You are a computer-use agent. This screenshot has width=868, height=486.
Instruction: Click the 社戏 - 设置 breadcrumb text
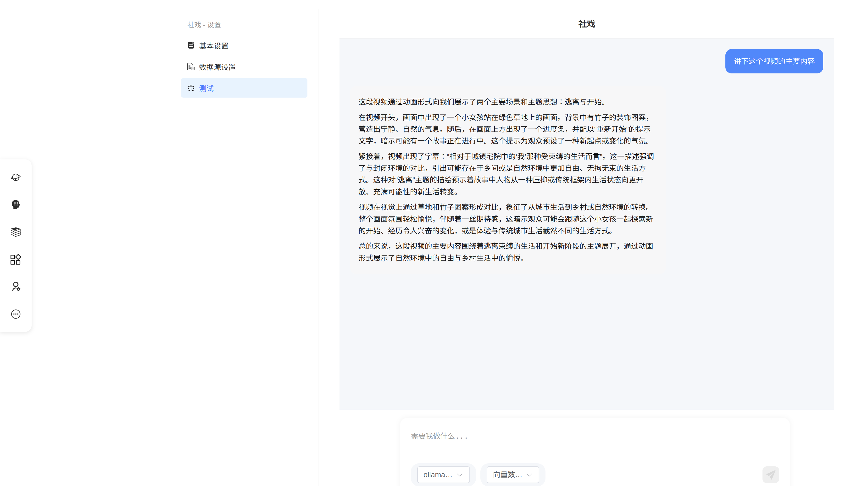pyautogui.click(x=204, y=25)
